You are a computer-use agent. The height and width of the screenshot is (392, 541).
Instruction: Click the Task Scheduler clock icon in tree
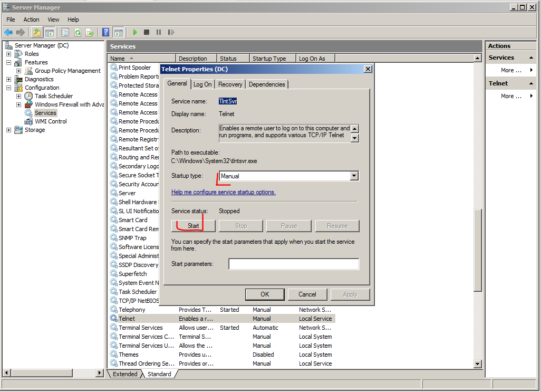(x=28, y=96)
